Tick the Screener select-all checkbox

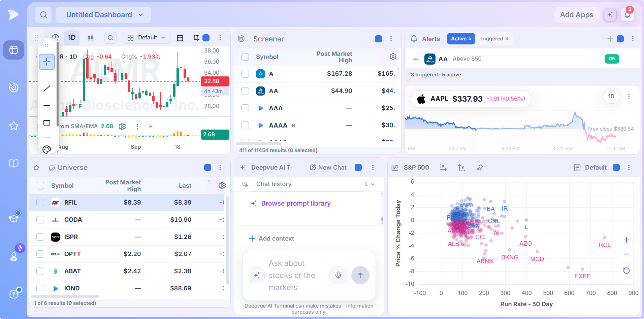(x=245, y=57)
